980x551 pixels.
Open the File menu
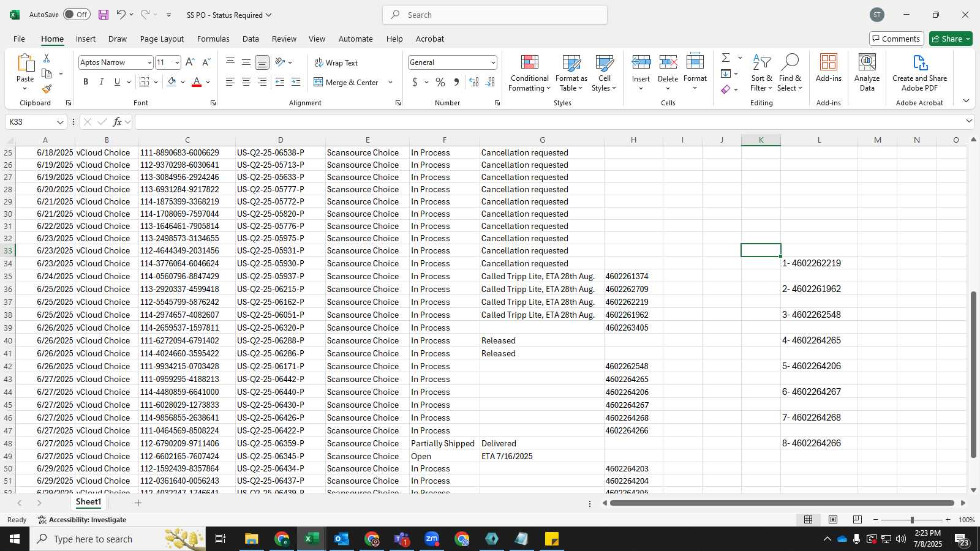(x=19, y=39)
